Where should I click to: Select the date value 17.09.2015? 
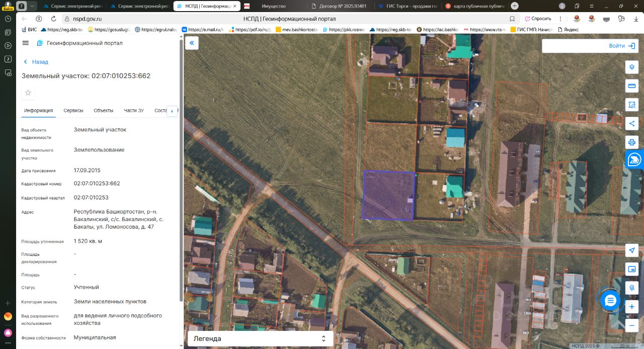point(87,170)
